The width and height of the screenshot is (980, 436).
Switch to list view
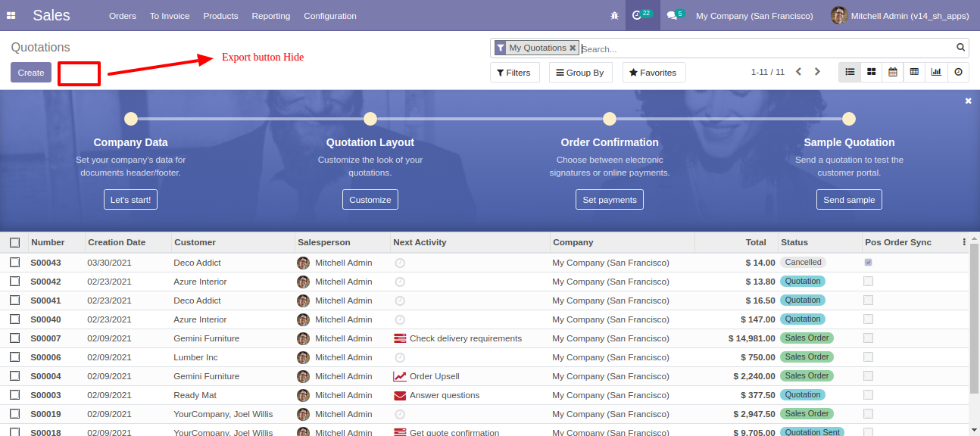point(850,72)
